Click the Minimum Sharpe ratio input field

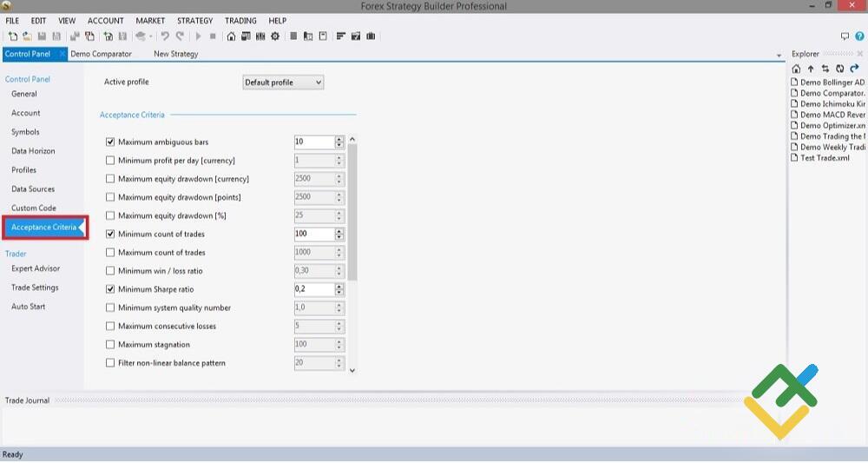click(x=313, y=289)
